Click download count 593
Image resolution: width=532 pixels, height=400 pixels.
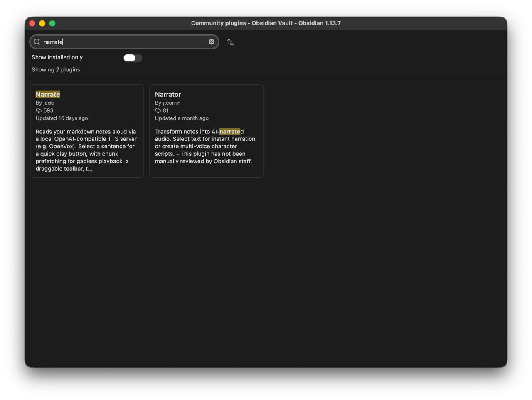point(48,110)
